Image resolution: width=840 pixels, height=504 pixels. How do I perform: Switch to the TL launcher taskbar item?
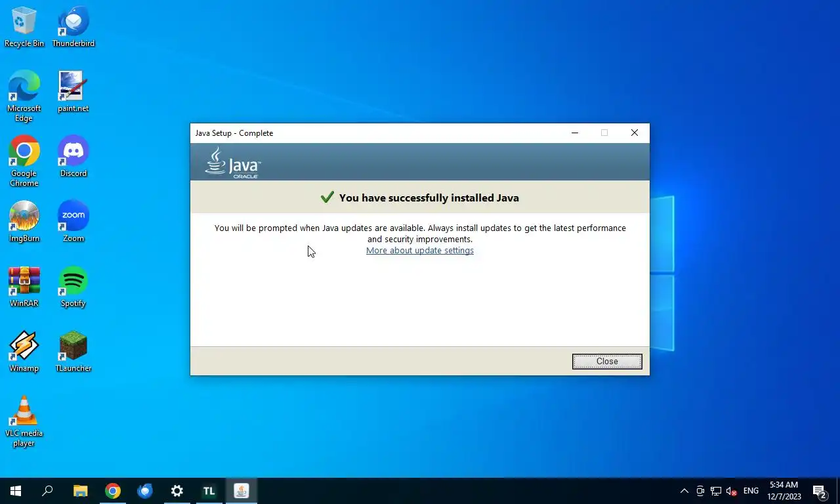[209, 491]
